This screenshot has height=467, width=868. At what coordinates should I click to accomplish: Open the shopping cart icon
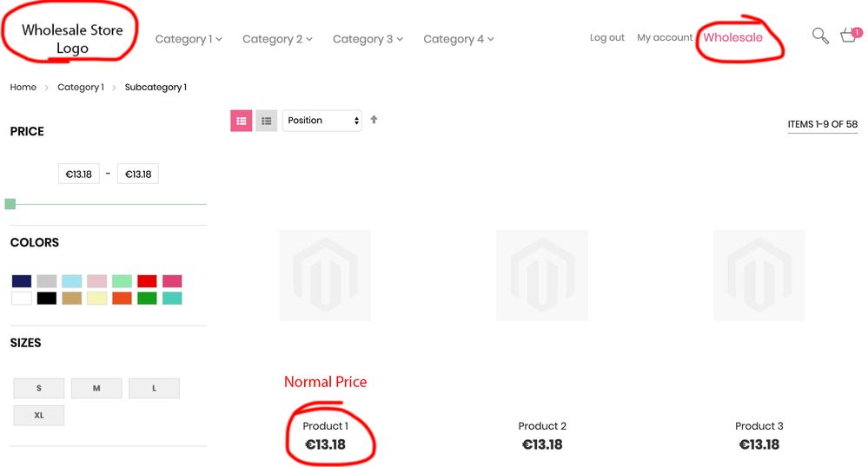849,36
